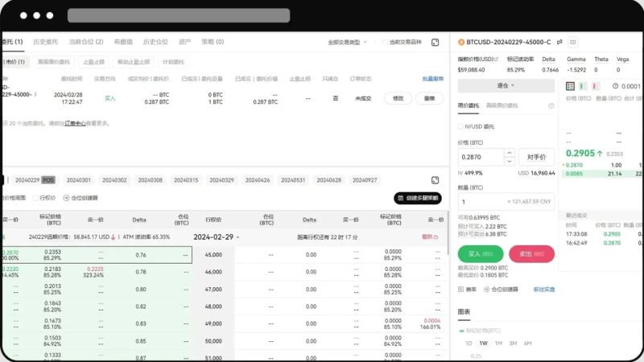Click the quantity input showing 1
The height and width of the screenshot is (362, 644).
click(x=506, y=202)
